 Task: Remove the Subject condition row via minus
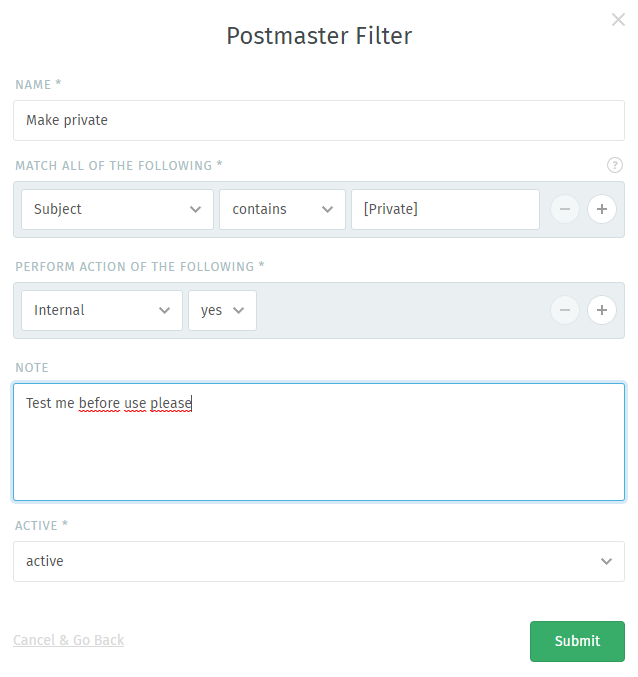coord(565,209)
